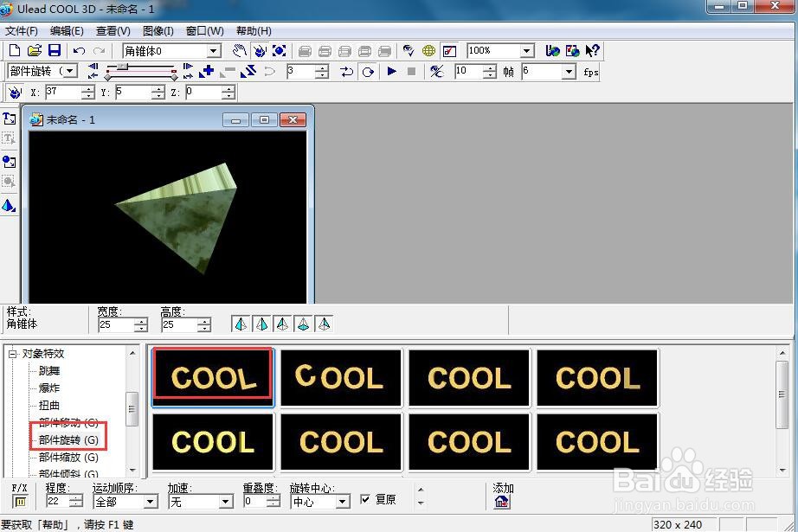Select the second COOL preset in top row
Image resolution: width=798 pixels, height=532 pixels.
click(341, 377)
